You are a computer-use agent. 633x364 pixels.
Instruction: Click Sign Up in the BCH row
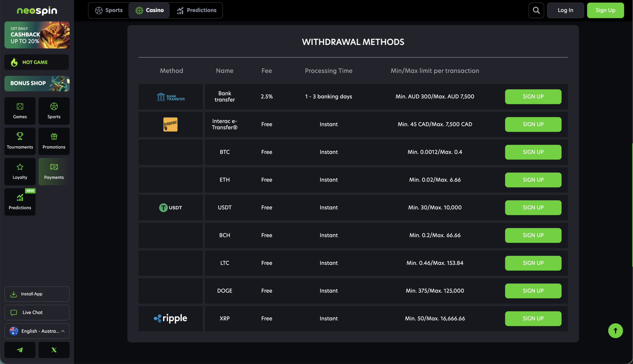tap(533, 235)
